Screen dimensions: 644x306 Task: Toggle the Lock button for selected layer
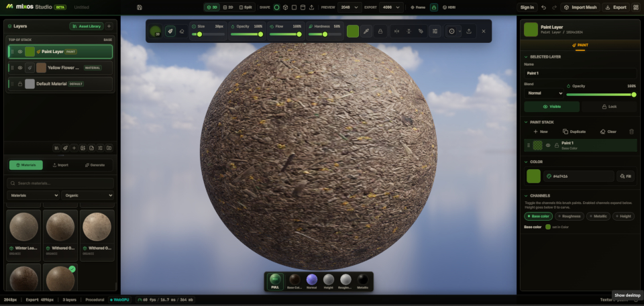point(609,107)
